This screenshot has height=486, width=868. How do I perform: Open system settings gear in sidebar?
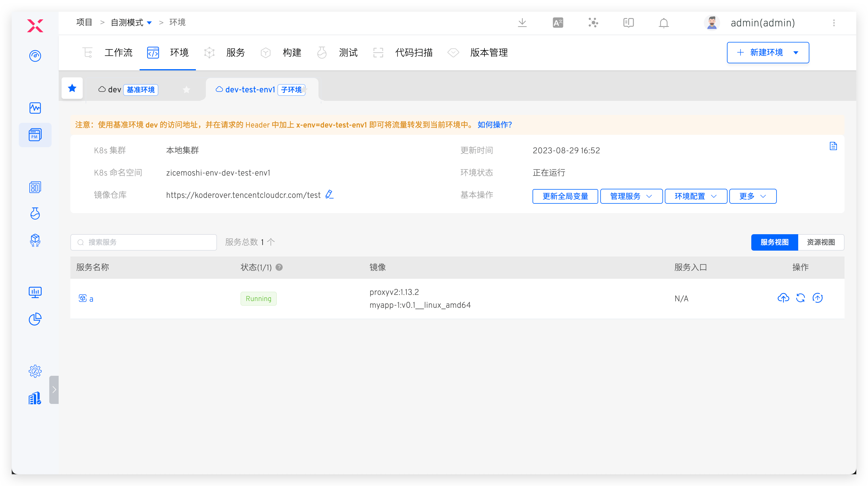[x=35, y=371]
